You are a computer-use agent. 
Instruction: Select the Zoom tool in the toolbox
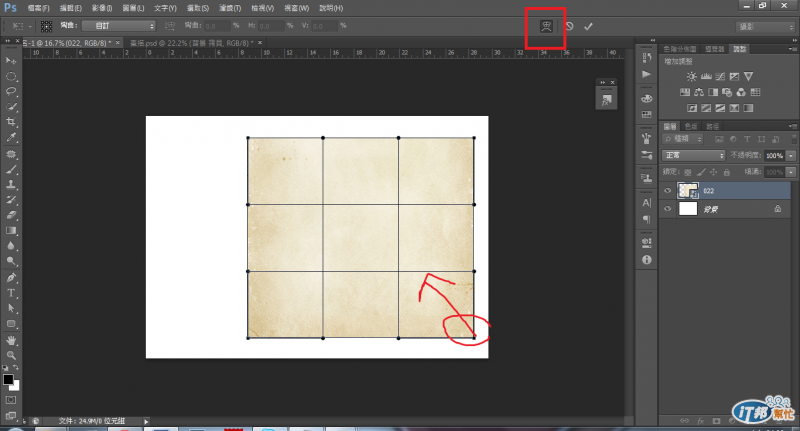coord(11,356)
